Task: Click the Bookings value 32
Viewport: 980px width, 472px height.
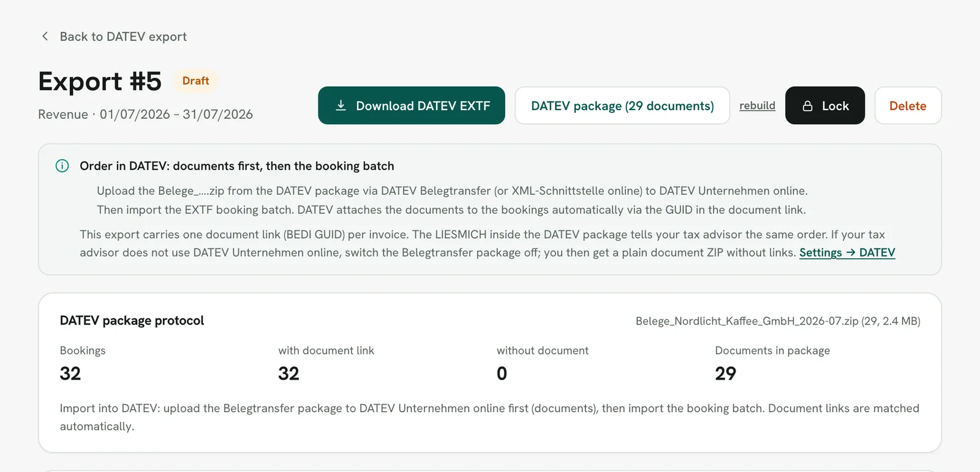Action: tap(70, 373)
